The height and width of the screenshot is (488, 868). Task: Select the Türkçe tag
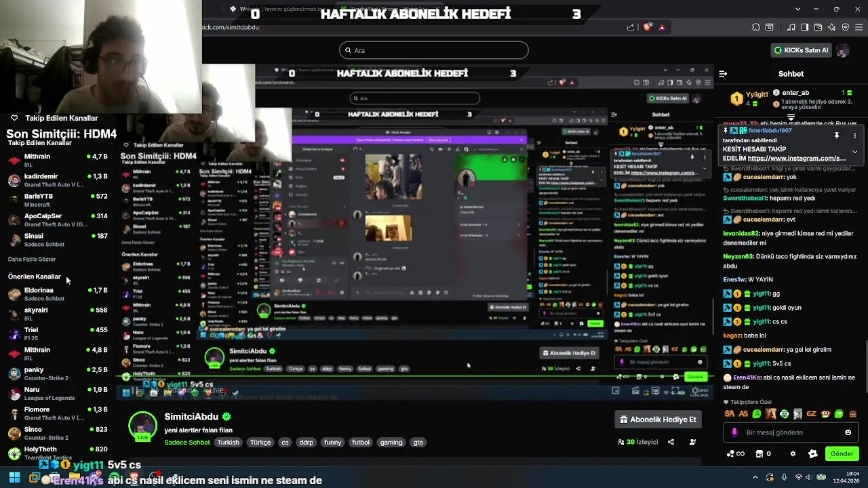point(260,443)
